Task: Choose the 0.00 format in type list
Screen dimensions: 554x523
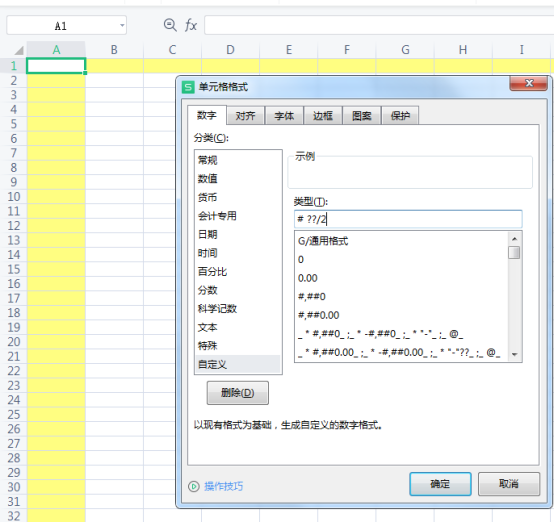Action: (x=402, y=278)
